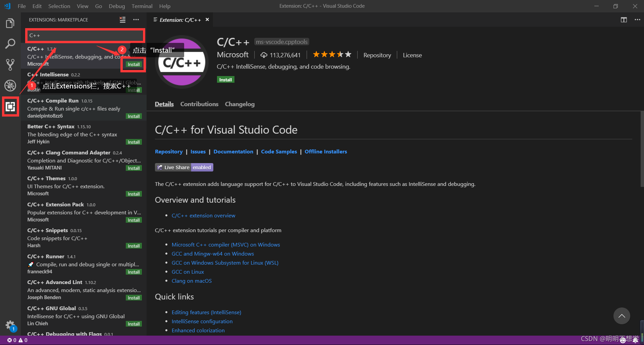644x345 pixels.
Task: Open Enhanced colorization link
Action: tap(198, 331)
